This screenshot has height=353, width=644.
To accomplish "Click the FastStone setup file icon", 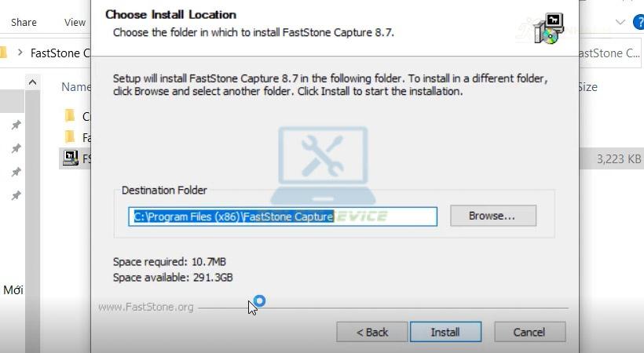I will (x=70, y=158).
